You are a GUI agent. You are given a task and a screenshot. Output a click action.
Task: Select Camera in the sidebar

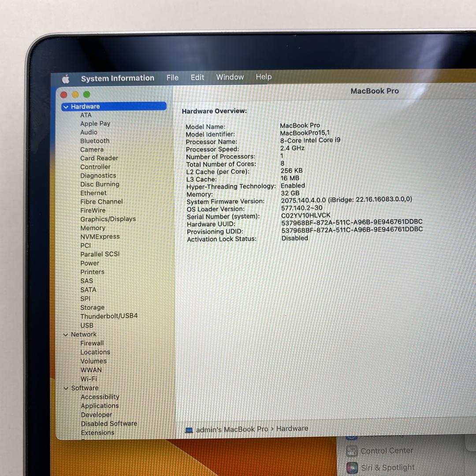coord(92,150)
